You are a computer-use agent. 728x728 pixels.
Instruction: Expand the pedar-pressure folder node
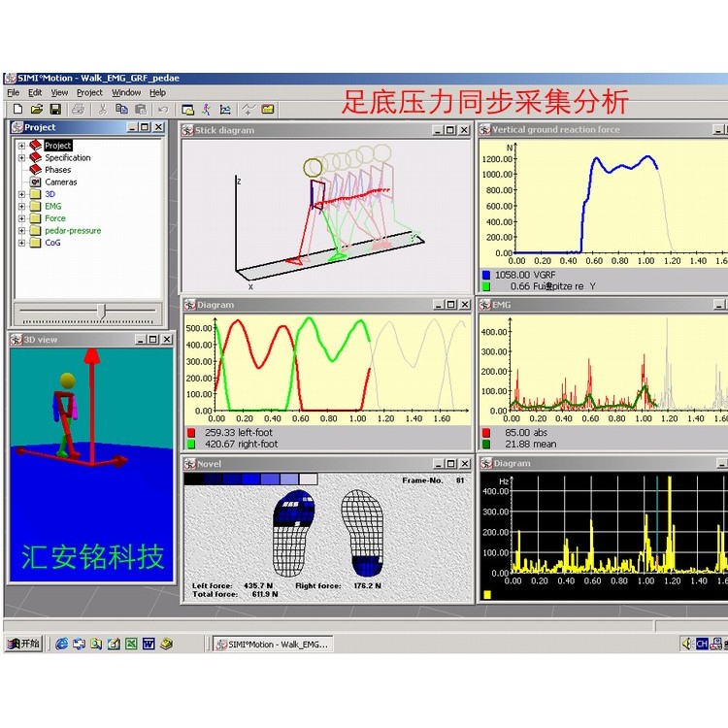coord(21,230)
